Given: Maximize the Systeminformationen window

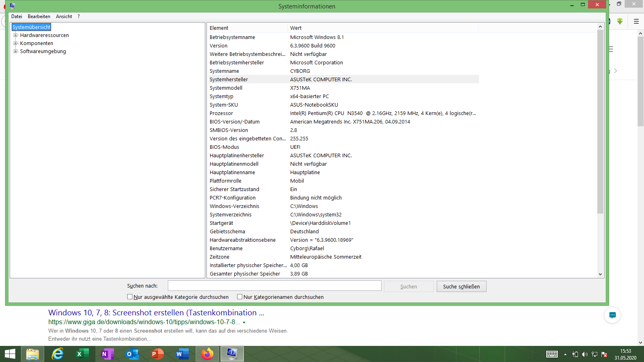Looking at the screenshot, I should pos(582,4).
